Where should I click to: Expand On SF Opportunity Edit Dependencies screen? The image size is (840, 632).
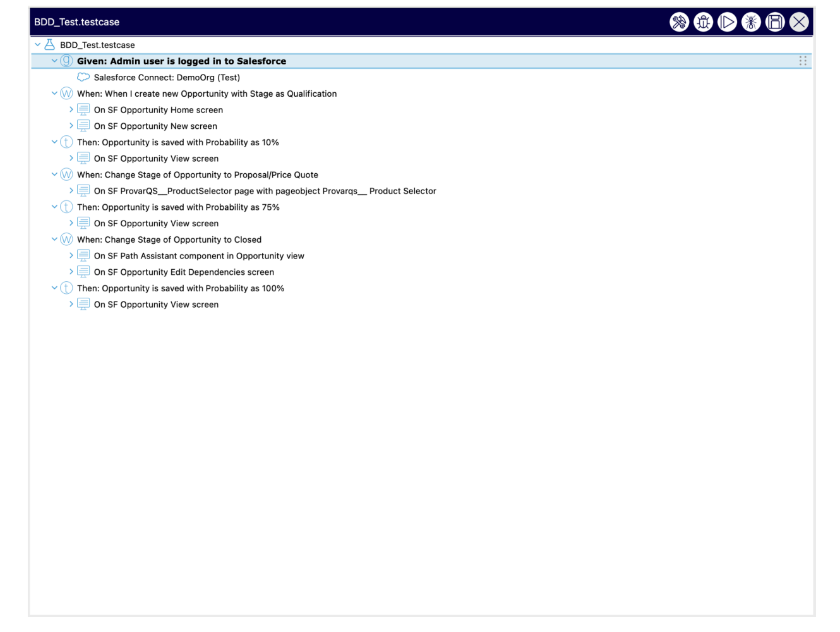[x=71, y=272]
